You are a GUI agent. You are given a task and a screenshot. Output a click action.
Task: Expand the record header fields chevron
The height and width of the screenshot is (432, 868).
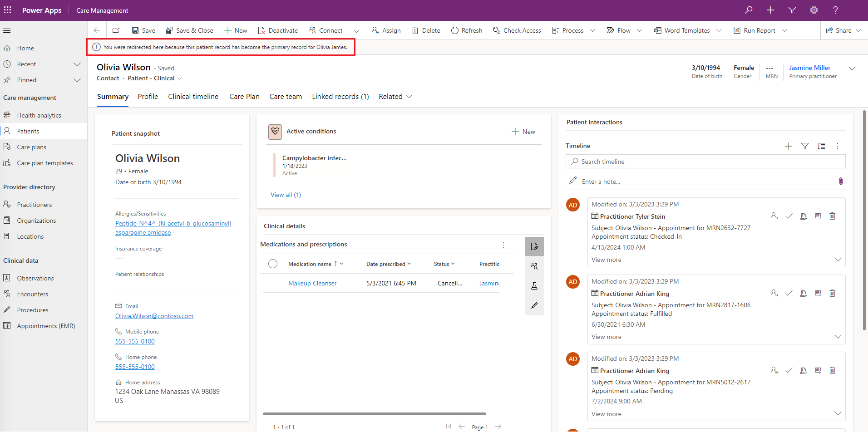coord(852,69)
